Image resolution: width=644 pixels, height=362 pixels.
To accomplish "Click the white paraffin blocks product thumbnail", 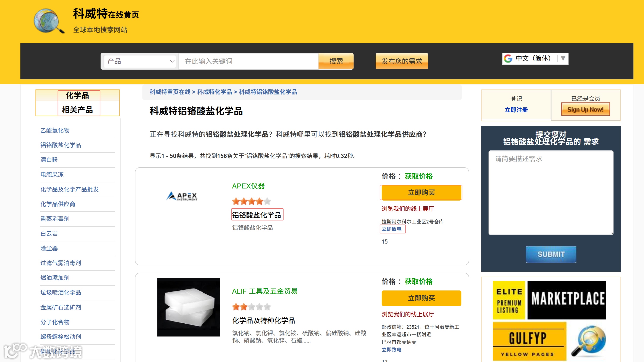I will coord(188,307).
